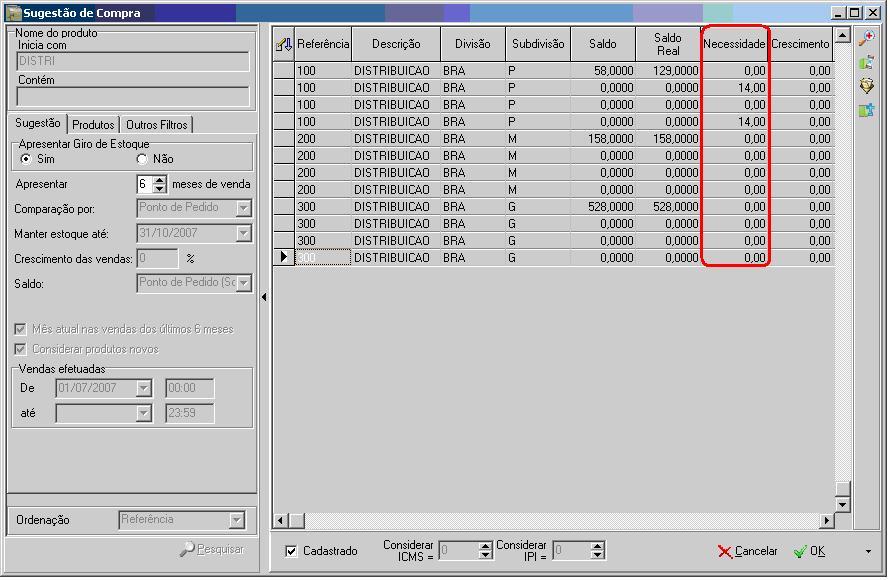Toggle the Cadastrado checkbox

[x=291, y=551]
